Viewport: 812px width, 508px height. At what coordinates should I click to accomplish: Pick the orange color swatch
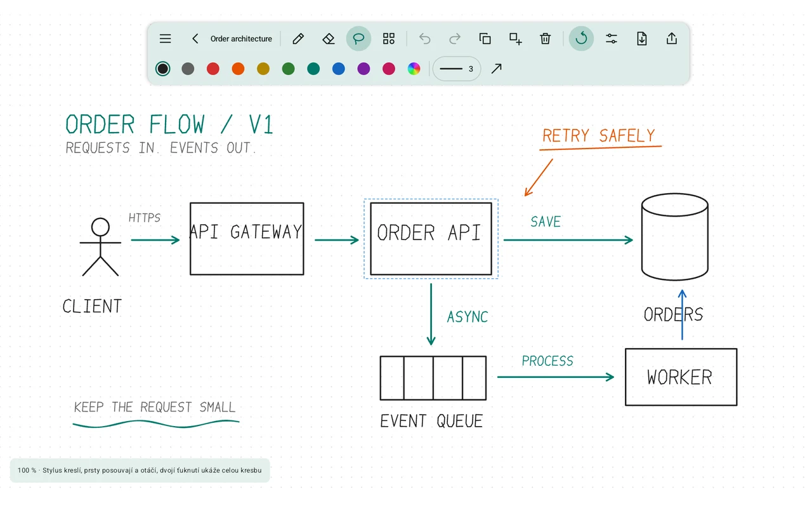pyautogui.click(x=238, y=69)
